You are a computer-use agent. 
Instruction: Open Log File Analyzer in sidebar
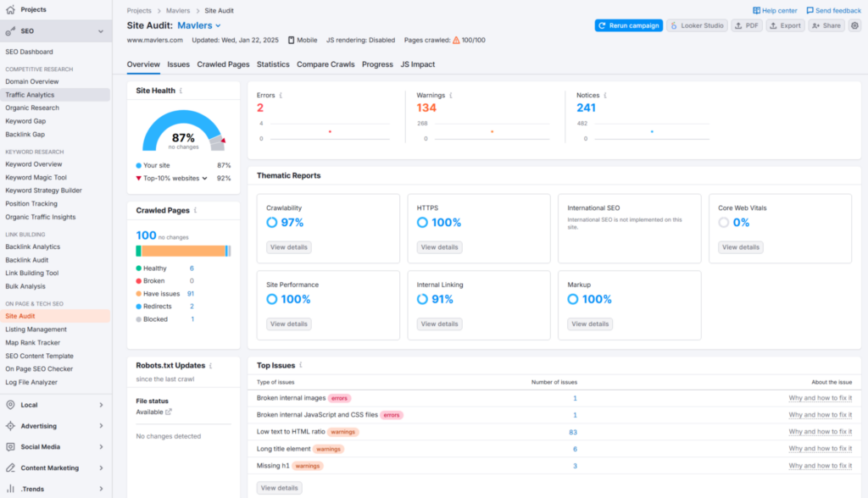click(31, 382)
